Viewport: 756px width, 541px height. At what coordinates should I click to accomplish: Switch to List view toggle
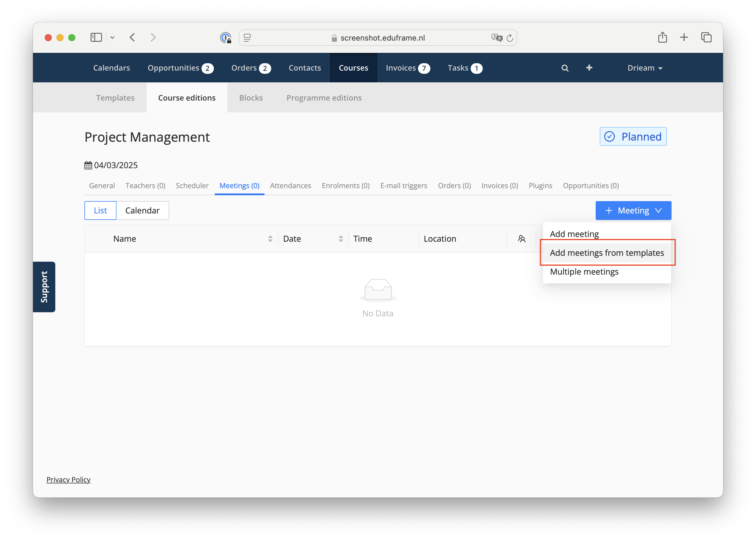tap(100, 210)
